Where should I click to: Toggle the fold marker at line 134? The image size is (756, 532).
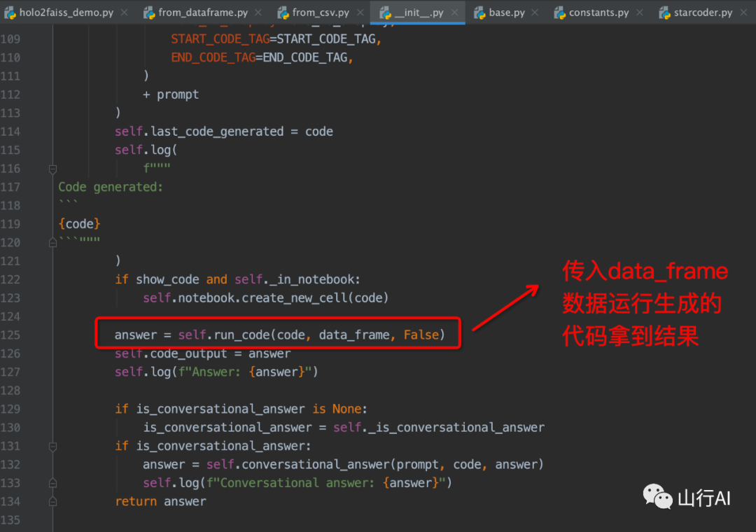click(53, 502)
